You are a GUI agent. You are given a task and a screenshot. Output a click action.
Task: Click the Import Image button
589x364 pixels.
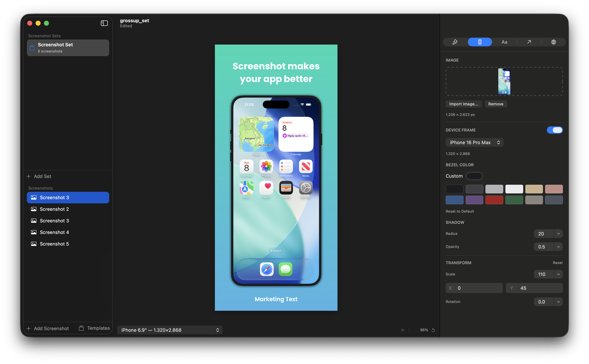(464, 104)
